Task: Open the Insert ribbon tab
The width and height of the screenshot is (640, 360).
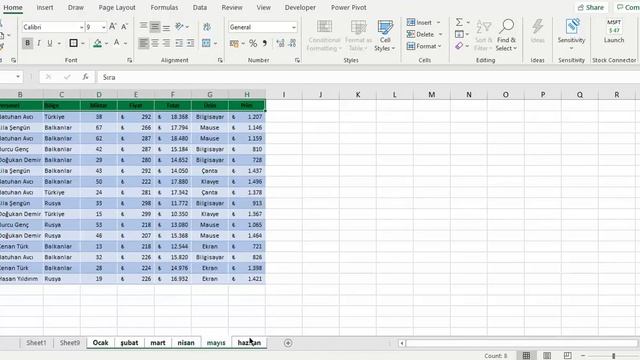Action: 45,7
